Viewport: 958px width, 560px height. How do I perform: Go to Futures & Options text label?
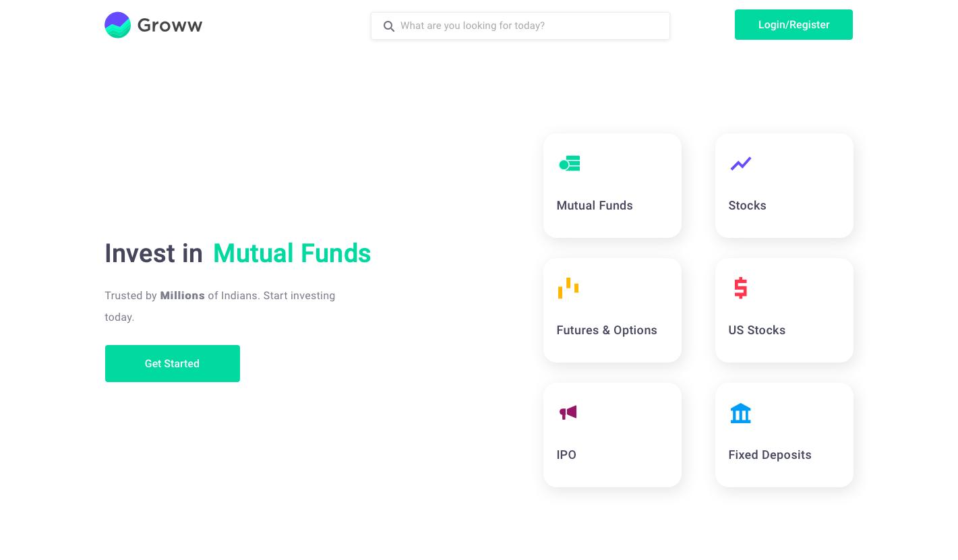pos(607,330)
